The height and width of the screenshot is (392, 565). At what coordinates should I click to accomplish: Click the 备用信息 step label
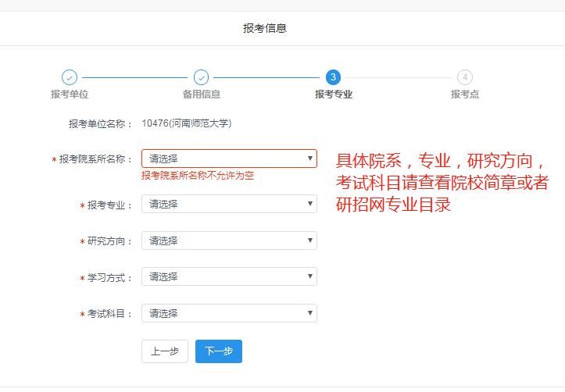click(x=202, y=94)
